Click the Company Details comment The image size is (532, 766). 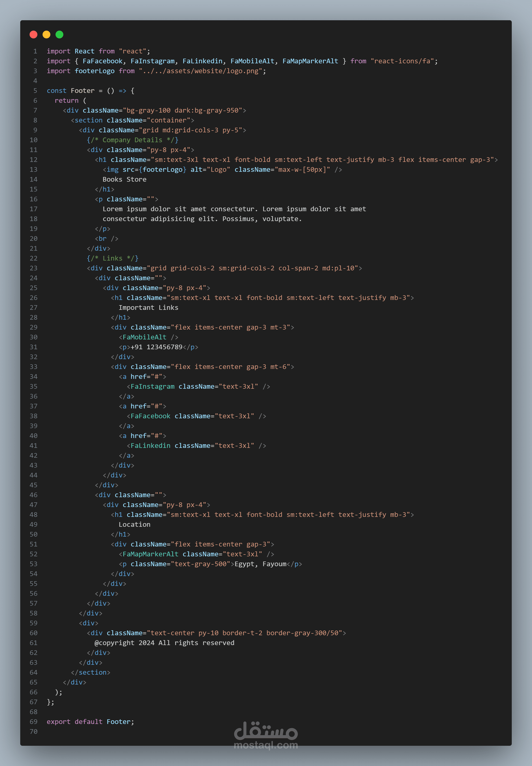pyautogui.click(x=132, y=140)
